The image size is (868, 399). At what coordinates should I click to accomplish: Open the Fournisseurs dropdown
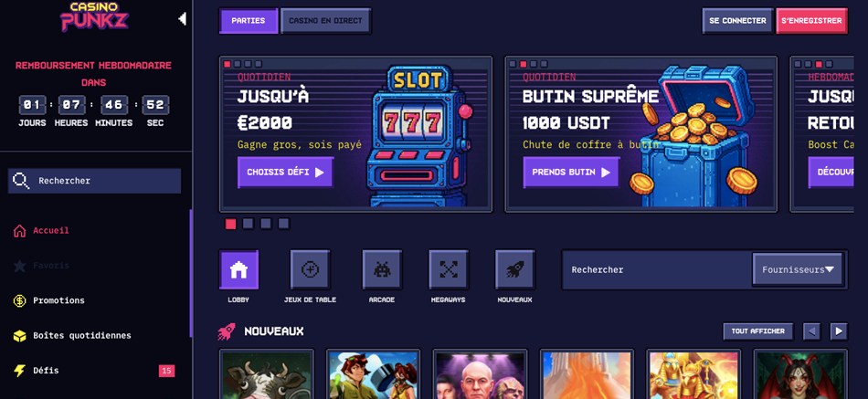click(x=798, y=269)
